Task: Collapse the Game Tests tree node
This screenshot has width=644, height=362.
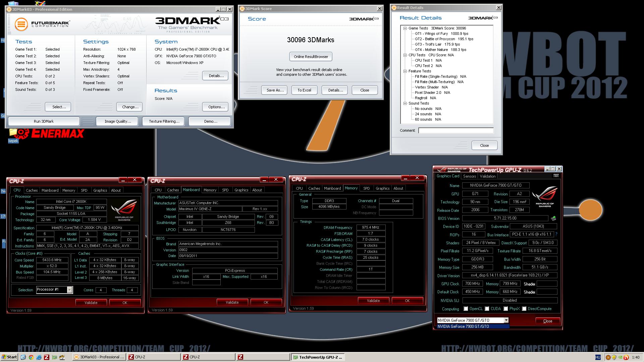Action: [405, 28]
